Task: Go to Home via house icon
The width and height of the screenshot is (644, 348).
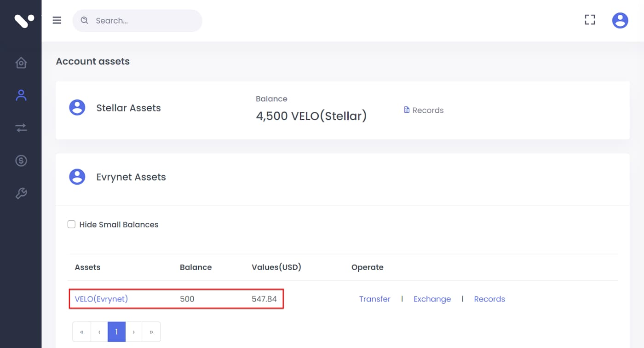Action: (21, 63)
